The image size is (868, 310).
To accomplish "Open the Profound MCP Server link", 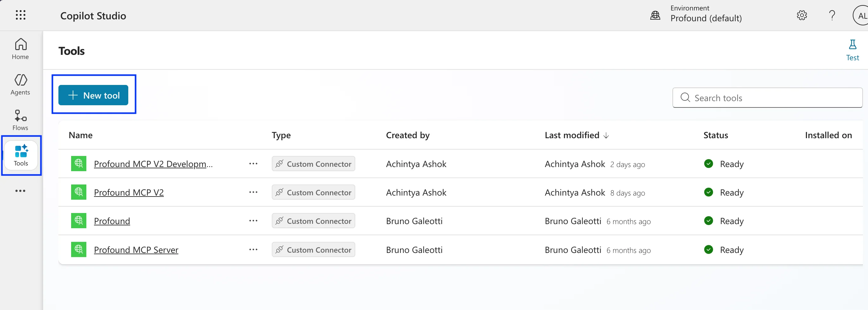I will coord(136,250).
